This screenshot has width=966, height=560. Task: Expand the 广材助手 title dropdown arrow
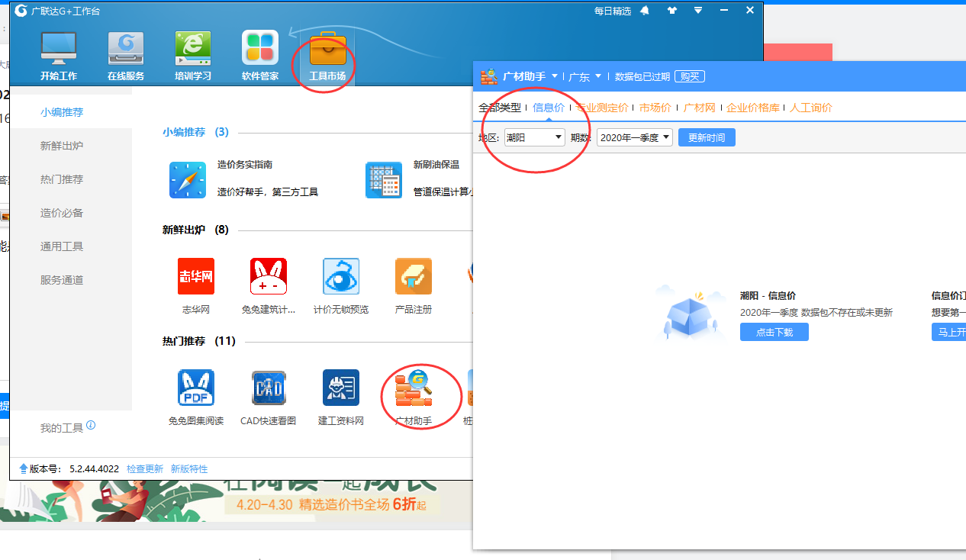pyautogui.click(x=555, y=76)
